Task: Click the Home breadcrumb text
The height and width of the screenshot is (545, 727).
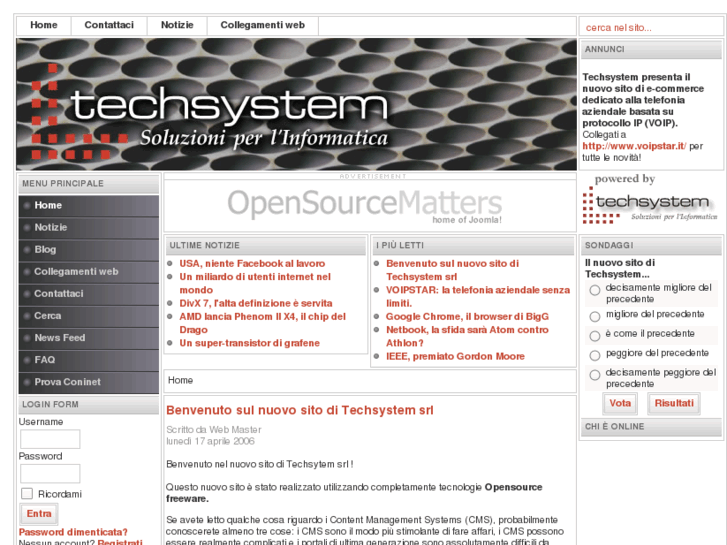Action: pos(180,380)
